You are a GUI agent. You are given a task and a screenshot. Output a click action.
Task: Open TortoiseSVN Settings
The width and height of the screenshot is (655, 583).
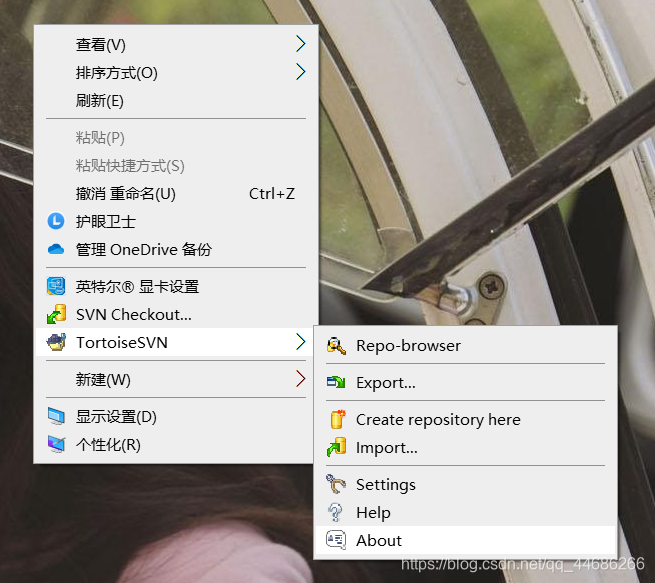pos(465,484)
